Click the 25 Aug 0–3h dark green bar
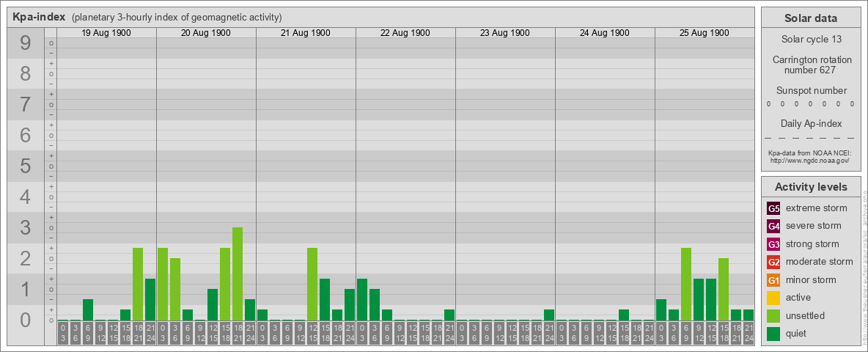 (661, 310)
